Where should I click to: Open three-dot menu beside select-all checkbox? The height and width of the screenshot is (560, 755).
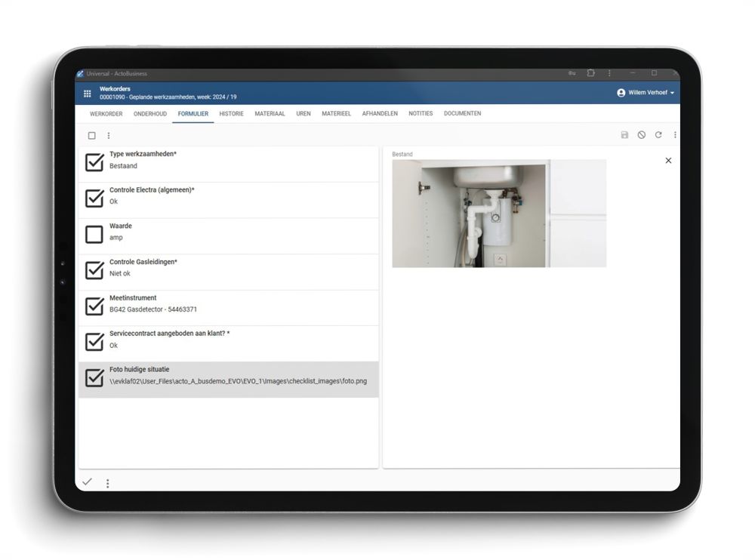click(x=109, y=136)
